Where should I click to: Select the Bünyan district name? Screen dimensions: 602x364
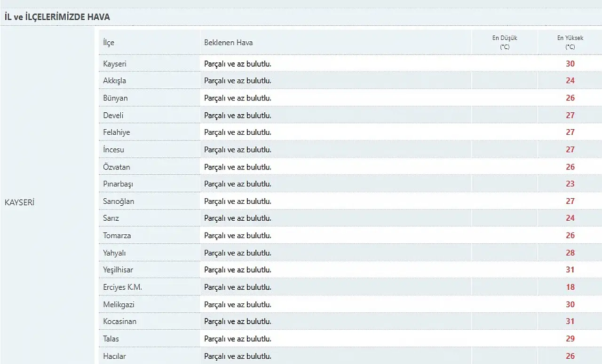coord(115,98)
